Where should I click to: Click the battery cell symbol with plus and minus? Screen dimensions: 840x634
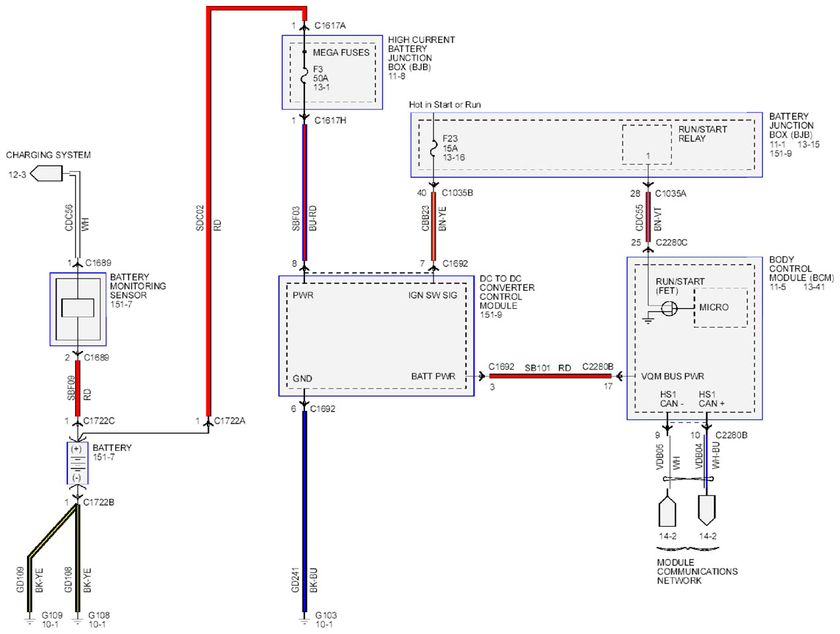point(77,463)
